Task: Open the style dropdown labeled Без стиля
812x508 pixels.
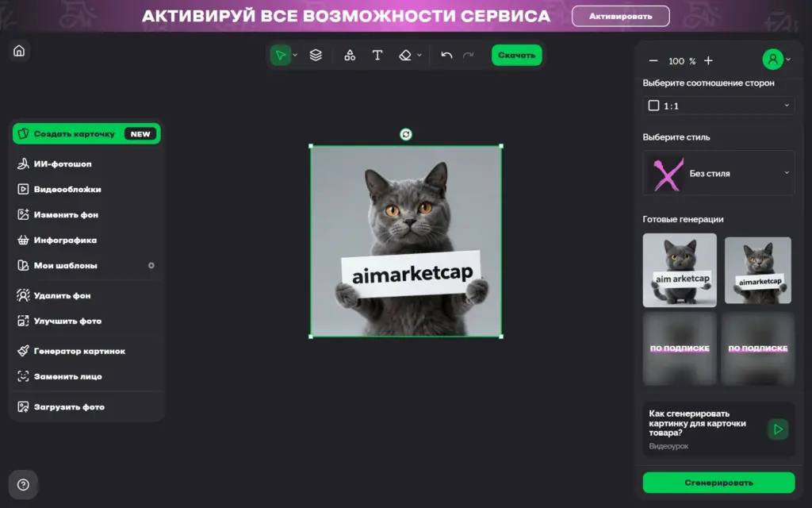Action: pos(718,172)
